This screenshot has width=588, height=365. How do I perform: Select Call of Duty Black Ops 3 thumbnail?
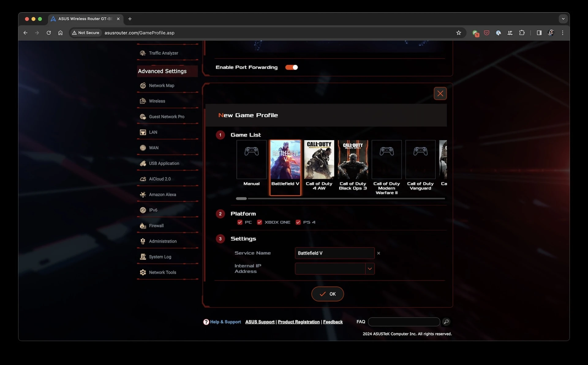tap(353, 160)
